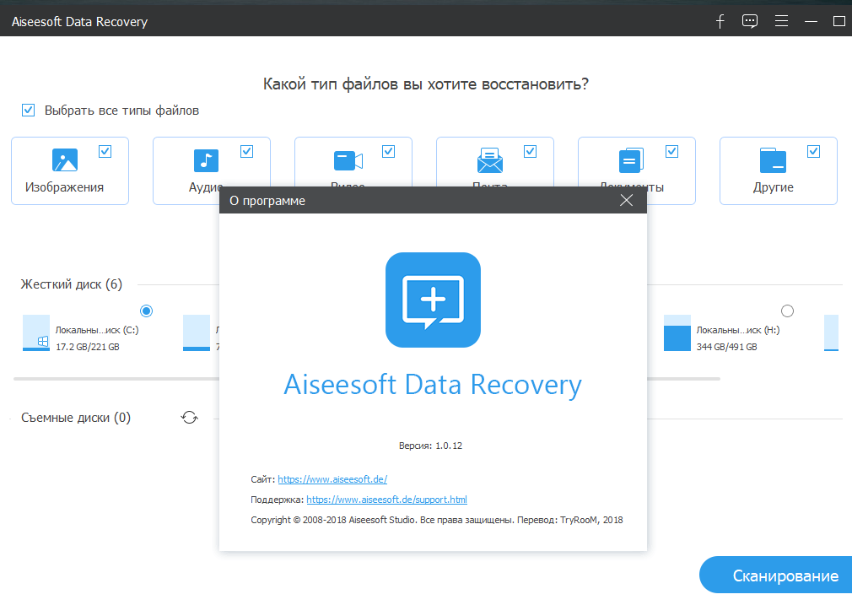
Task: Click the 17.2 GB/221 GB size text
Action: (88, 347)
